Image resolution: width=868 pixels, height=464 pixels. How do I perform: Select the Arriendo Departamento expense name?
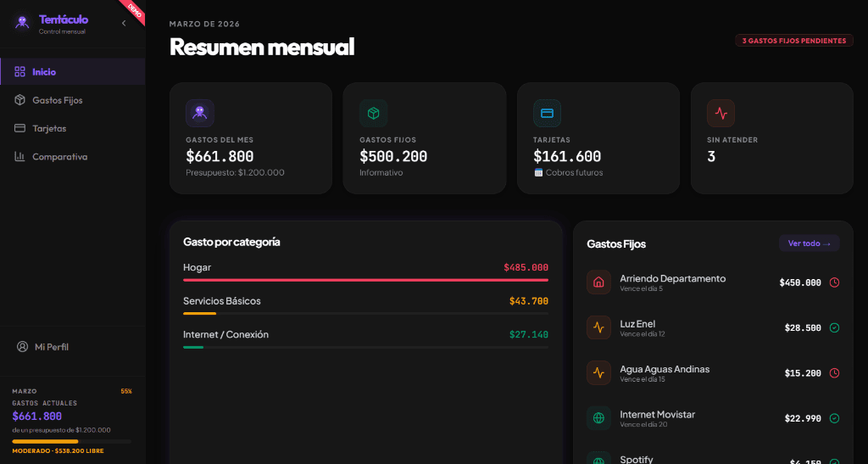tap(672, 278)
